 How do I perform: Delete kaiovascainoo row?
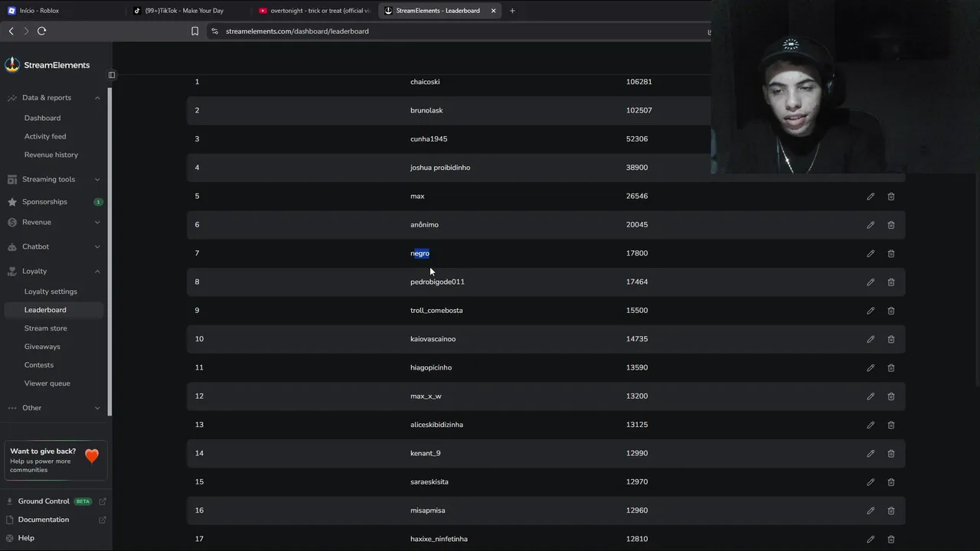pos(891,339)
